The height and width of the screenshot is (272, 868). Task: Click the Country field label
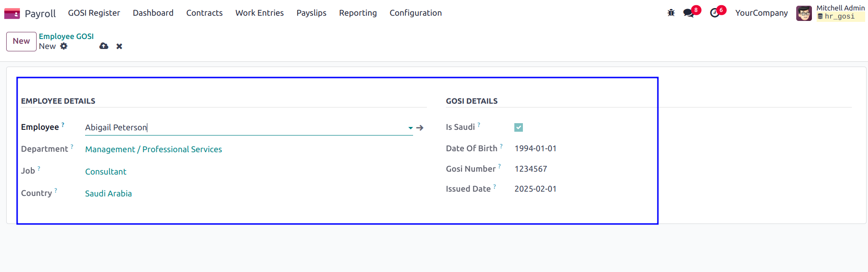coord(37,193)
